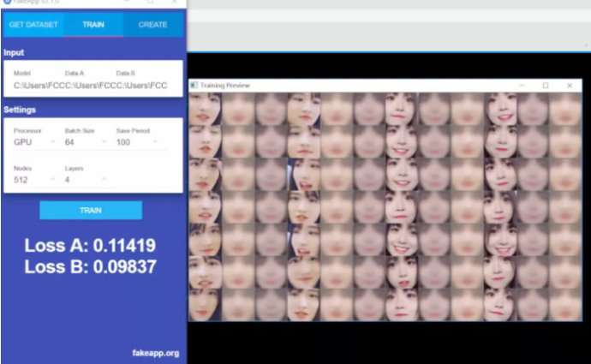
Task: Expand the Processor GPU dropdown
Action: (x=34, y=142)
